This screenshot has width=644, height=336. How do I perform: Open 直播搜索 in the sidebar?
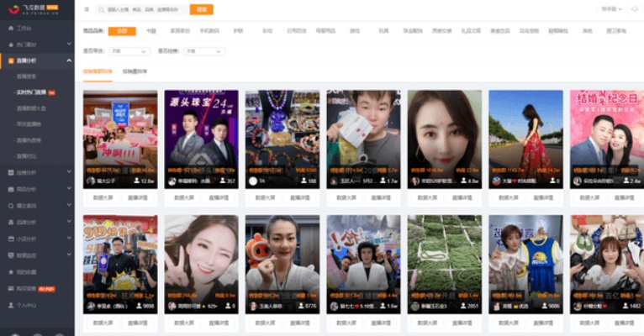pos(27,76)
